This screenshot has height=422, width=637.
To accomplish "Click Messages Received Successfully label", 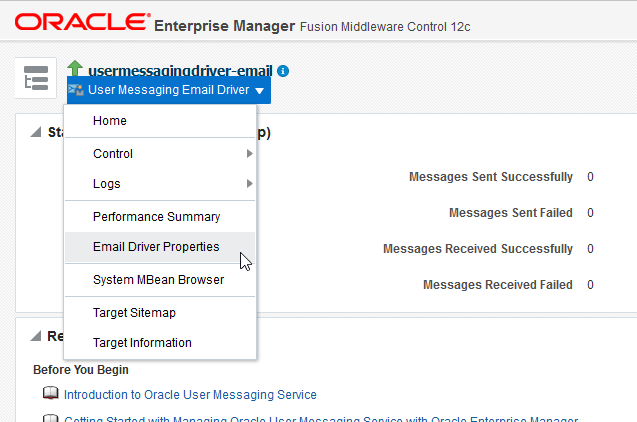I will 478,249.
